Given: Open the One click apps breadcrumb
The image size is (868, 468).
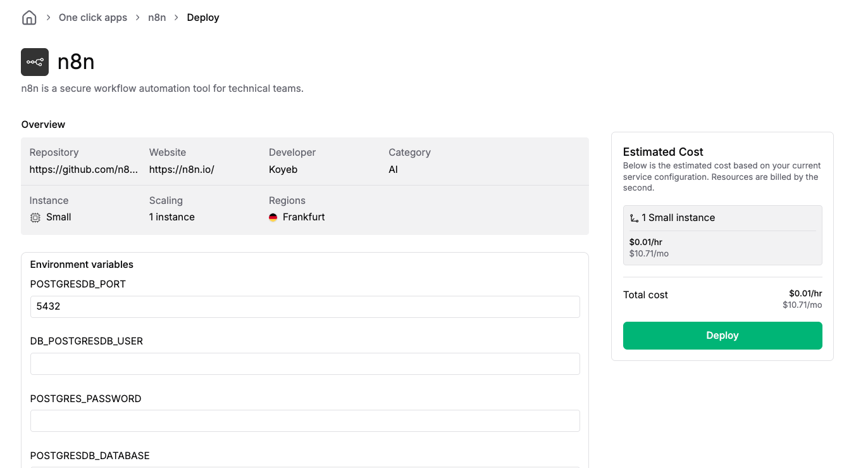Looking at the screenshot, I should [x=92, y=17].
